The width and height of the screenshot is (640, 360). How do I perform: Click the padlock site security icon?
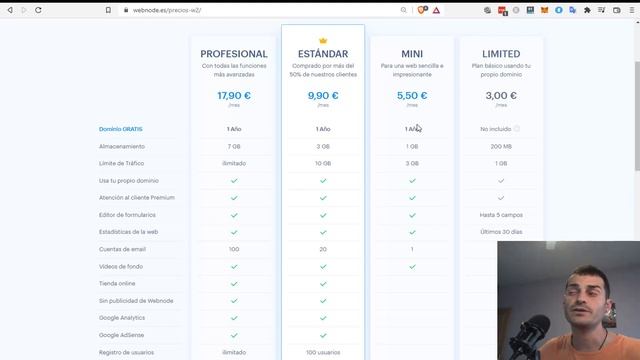tap(126, 10)
